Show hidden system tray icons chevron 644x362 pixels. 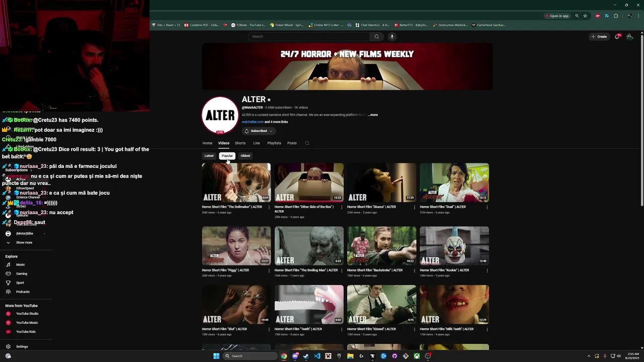589,356
